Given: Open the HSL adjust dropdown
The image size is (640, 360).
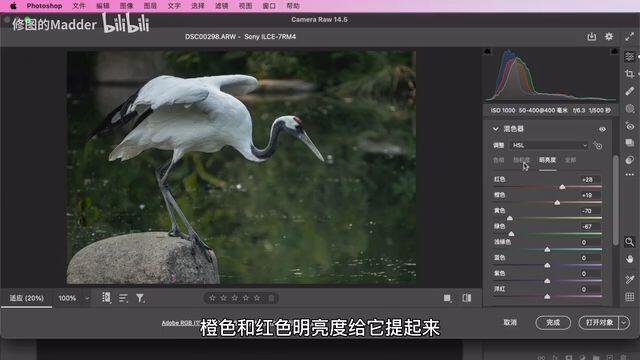Looking at the screenshot, I should (x=549, y=145).
